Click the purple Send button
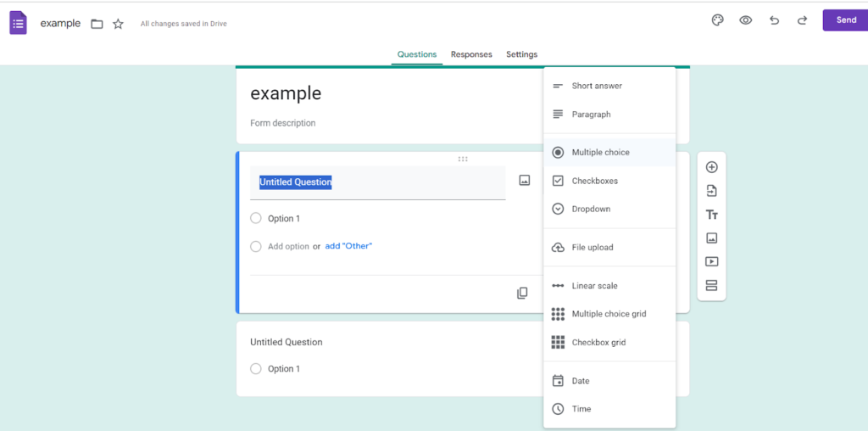 tap(845, 20)
